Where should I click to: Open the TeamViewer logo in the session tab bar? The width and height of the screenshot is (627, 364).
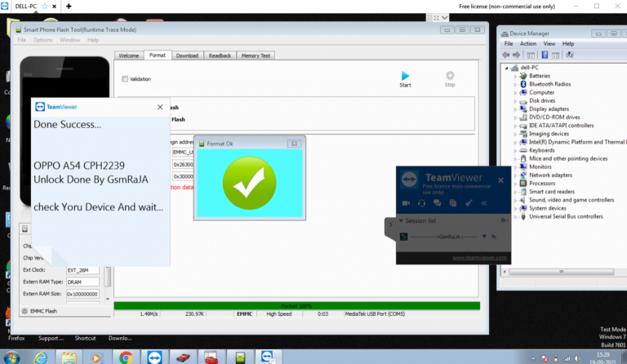(x=4, y=6)
